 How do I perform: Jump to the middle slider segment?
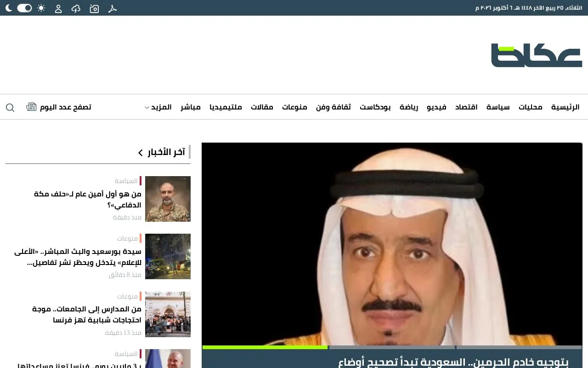[x=392, y=347]
